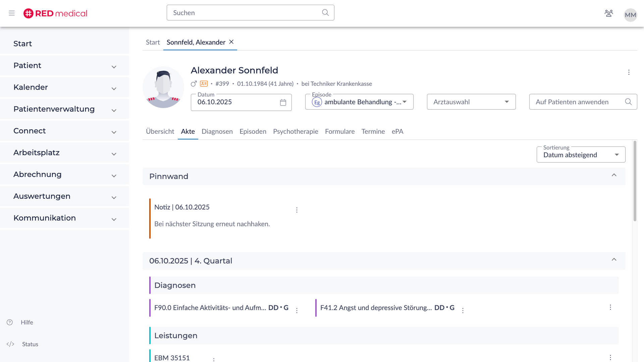Close the Sonnfeld, Alexander tab

231,42
